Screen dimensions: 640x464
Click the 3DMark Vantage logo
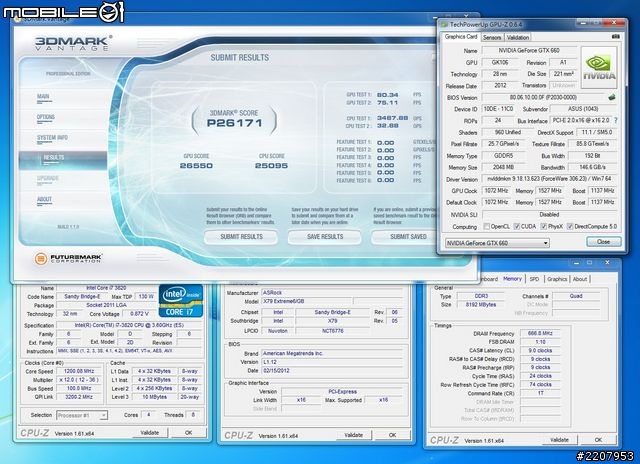pyautogui.click(x=73, y=43)
